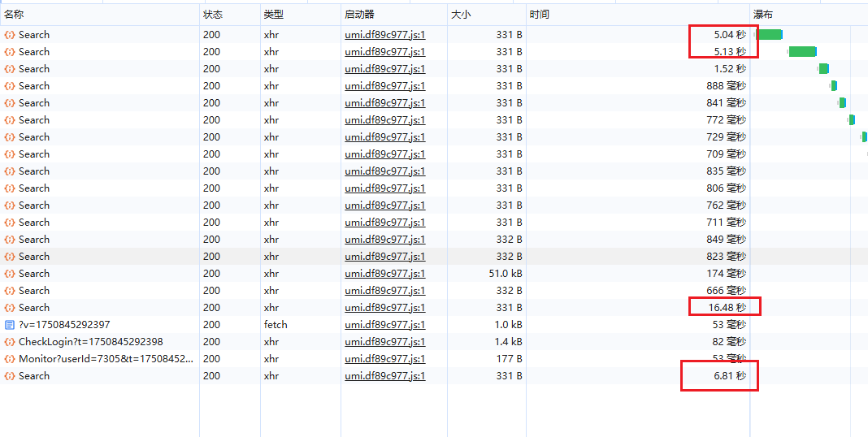This screenshot has height=437, width=868.
Task: Click the xhr icon of the CheckLogin request
Action: coord(10,343)
